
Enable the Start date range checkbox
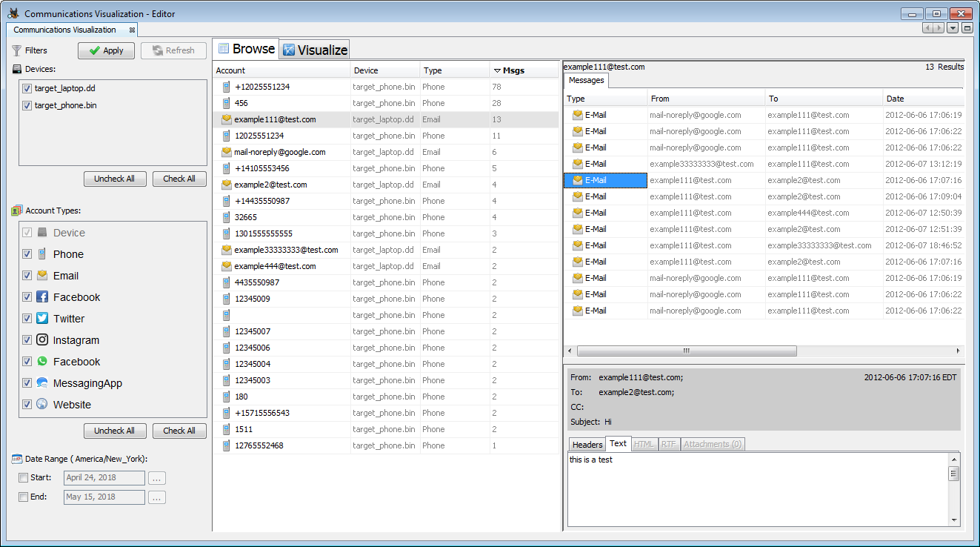click(x=23, y=478)
